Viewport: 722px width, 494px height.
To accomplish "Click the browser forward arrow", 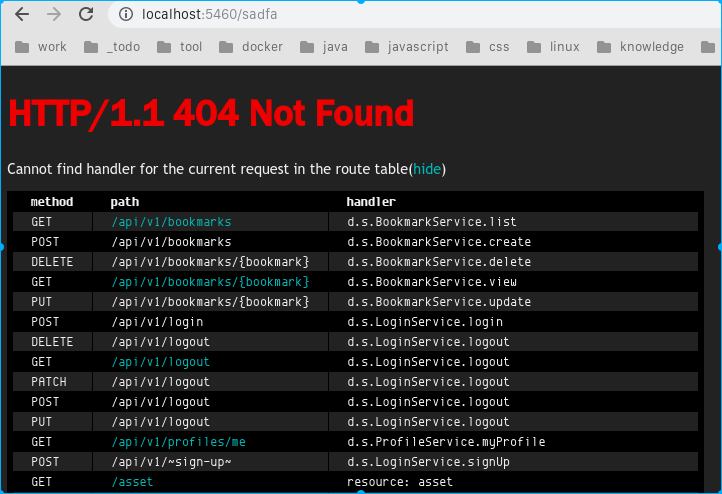I will (x=54, y=14).
